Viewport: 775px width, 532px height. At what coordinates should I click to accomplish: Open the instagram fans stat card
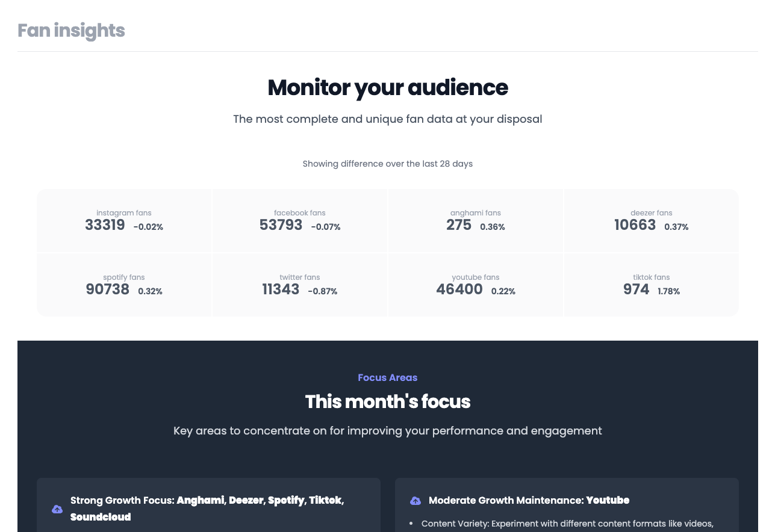pyautogui.click(x=124, y=221)
